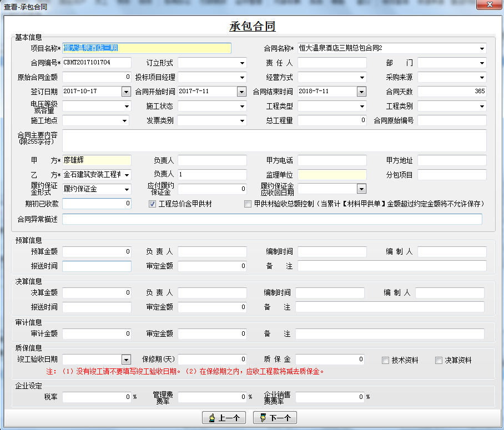504x430 pixels.
Task: Close the 承包合同 dialog window
Action: tap(489, 5)
